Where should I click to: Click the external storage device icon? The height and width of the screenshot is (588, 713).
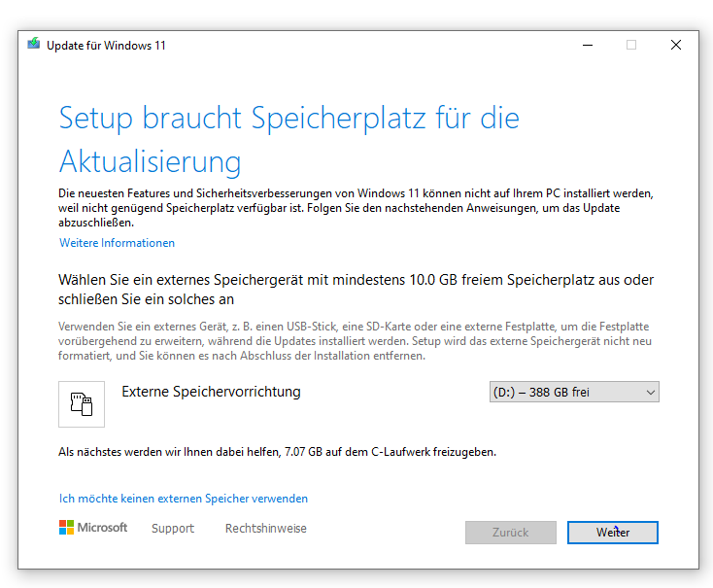82,404
